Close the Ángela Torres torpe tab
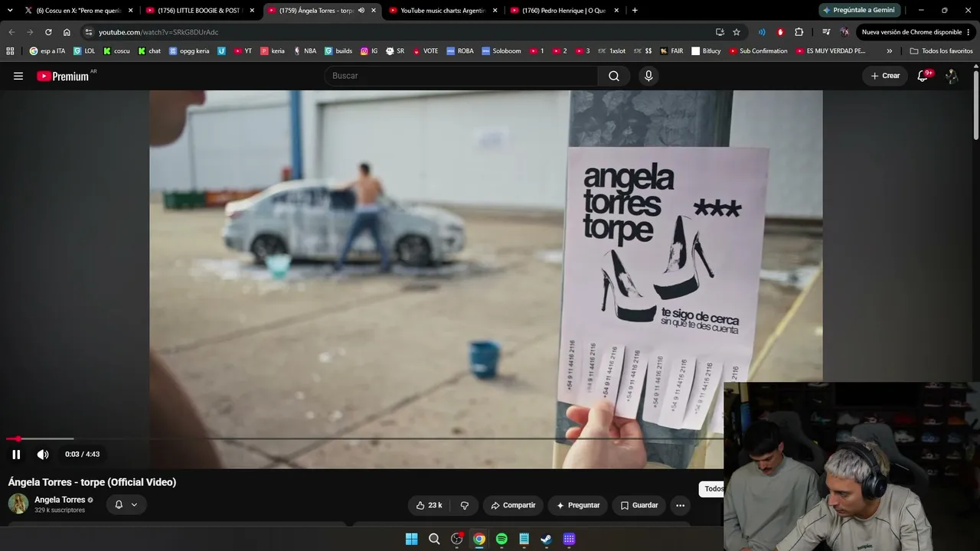980x551 pixels. tap(374, 10)
